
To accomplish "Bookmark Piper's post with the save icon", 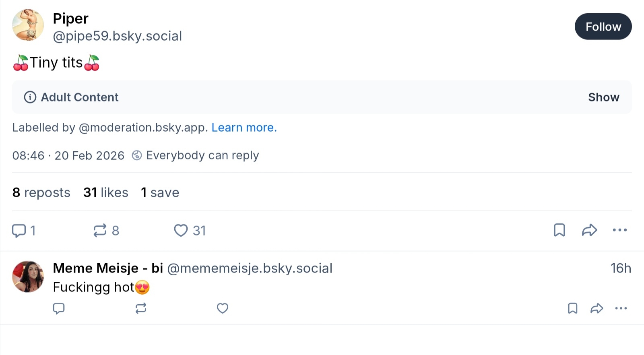I will click(559, 230).
